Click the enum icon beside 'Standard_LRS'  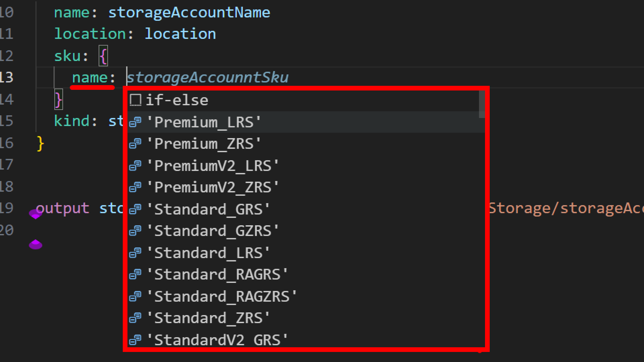(135, 253)
